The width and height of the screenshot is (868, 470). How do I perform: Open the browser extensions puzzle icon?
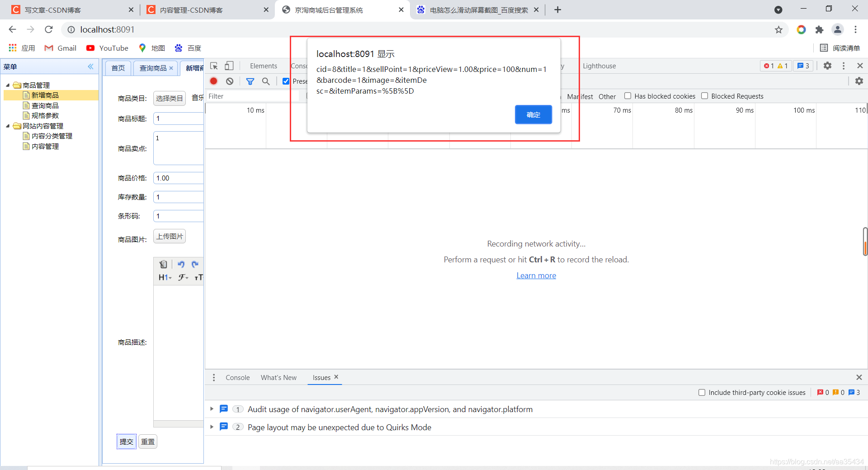pyautogui.click(x=819, y=29)
